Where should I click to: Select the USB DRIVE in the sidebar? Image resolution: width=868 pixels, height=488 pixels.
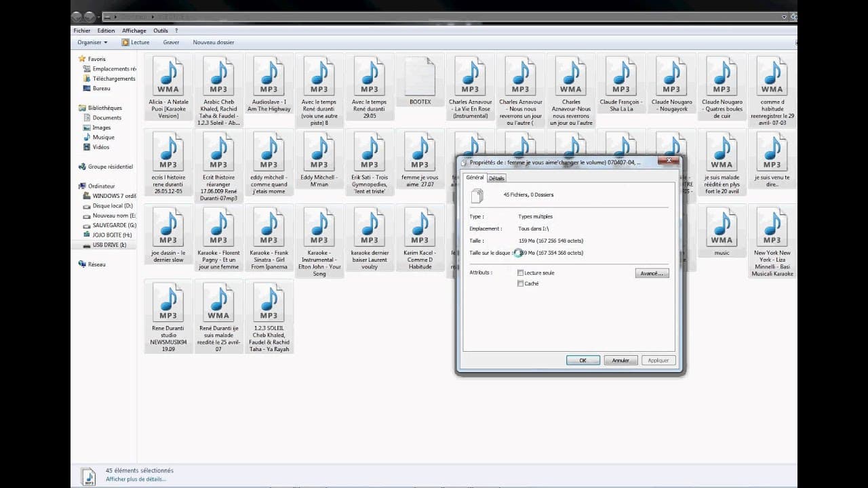pos(108,245)
